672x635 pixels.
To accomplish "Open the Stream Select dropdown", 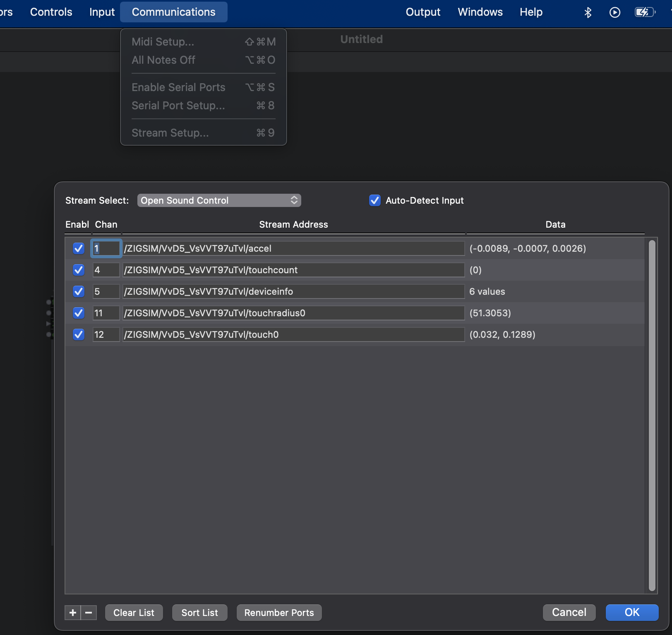I will coord(219,200).
